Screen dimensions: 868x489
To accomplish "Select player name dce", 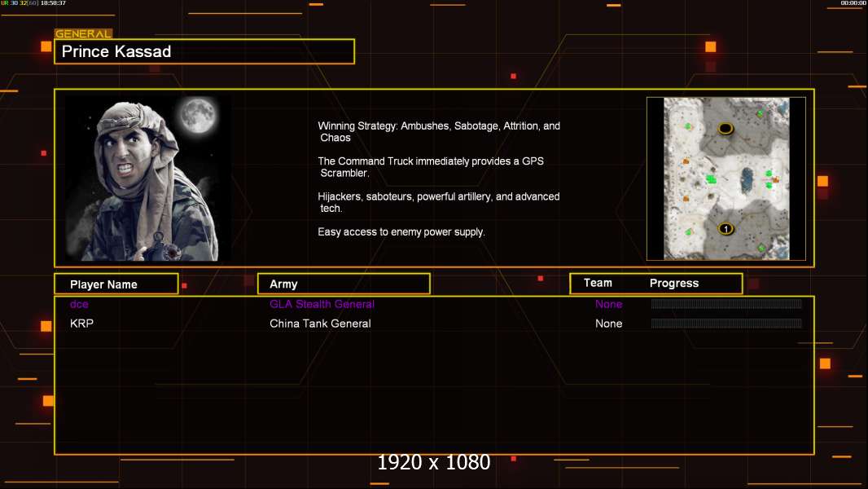I will pos(79,304).
